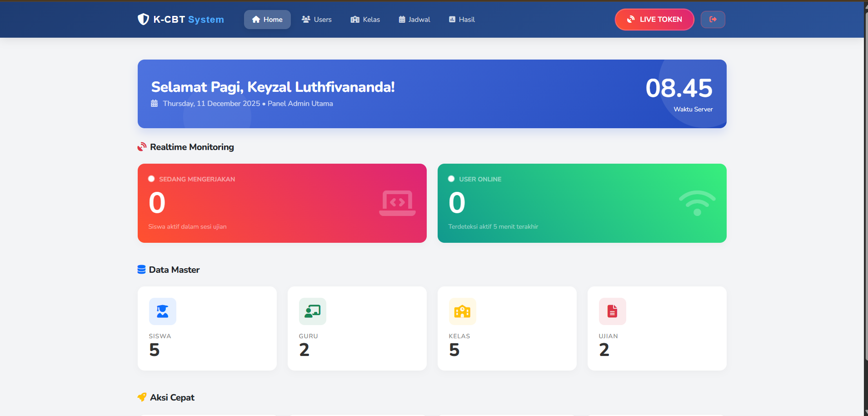
Task: Click the Siswa graduate student icon
Action: pos(162,311)
